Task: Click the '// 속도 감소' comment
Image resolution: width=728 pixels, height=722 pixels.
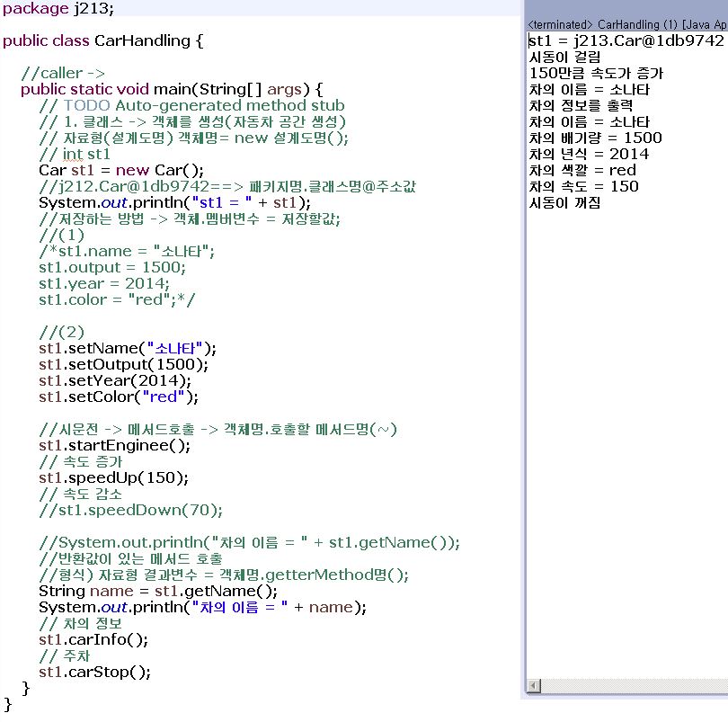Action: pos(81,495)
